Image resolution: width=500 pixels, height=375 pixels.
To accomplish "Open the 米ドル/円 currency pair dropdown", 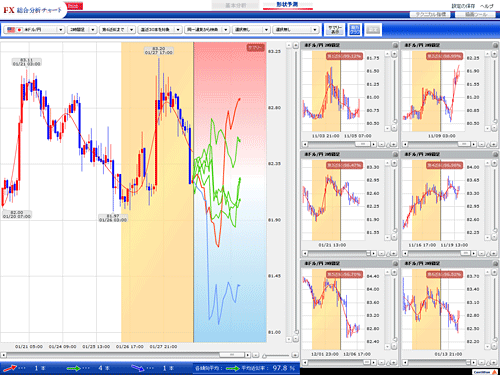I will pyautogui.click(x=34, y=30).
